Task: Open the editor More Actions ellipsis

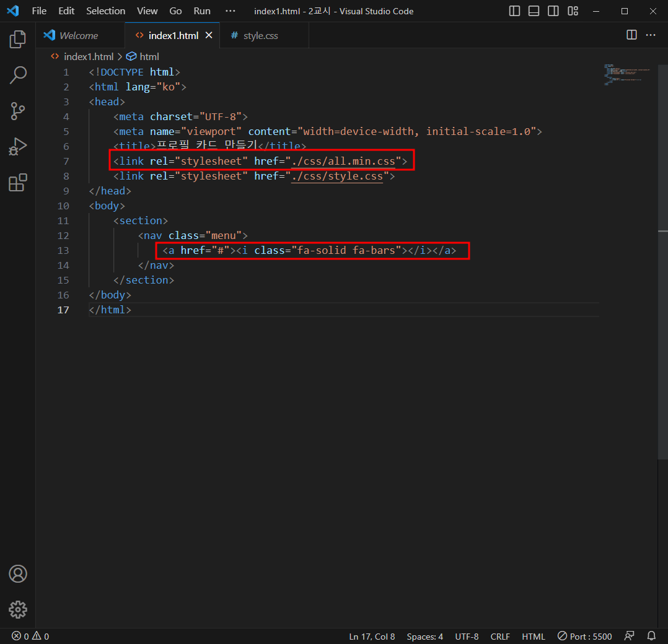Action: click(x=651, y=35)
